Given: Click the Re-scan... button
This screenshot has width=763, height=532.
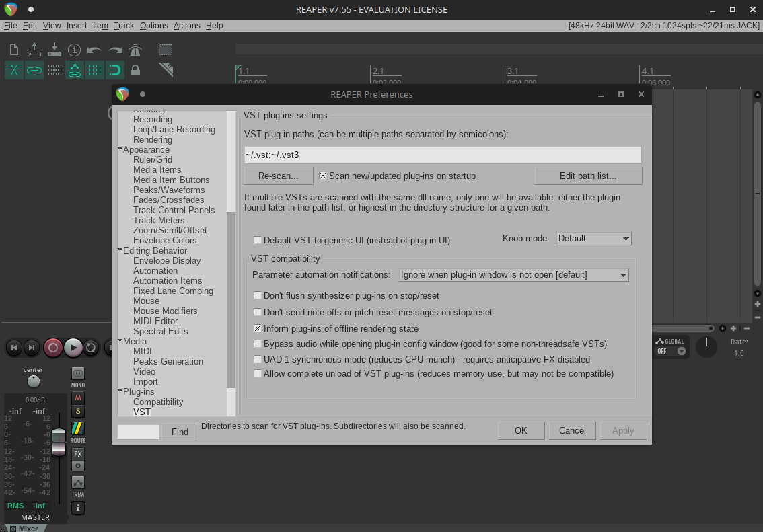Looking at the screenshot, I should tap(279, 176).
